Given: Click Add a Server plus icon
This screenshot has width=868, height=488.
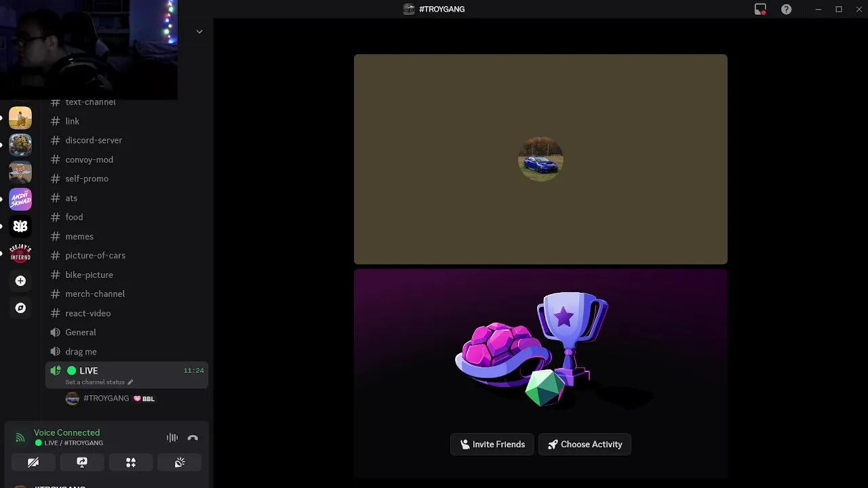Looking at the screenshot, I should pyautogui.click(x=20, y=281).
